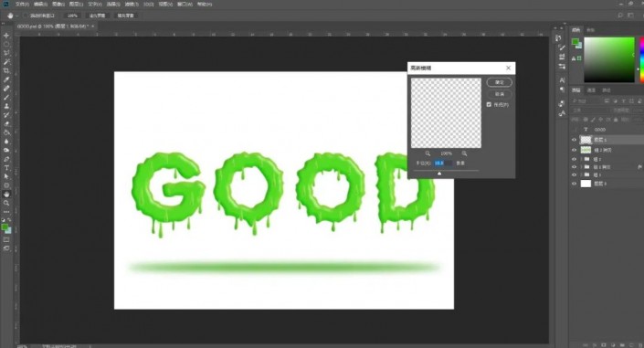Image resolution: width=644 pixels, height=348 pixels.
Task: Open the File menu in the menu bar
Action: point(22,4)
